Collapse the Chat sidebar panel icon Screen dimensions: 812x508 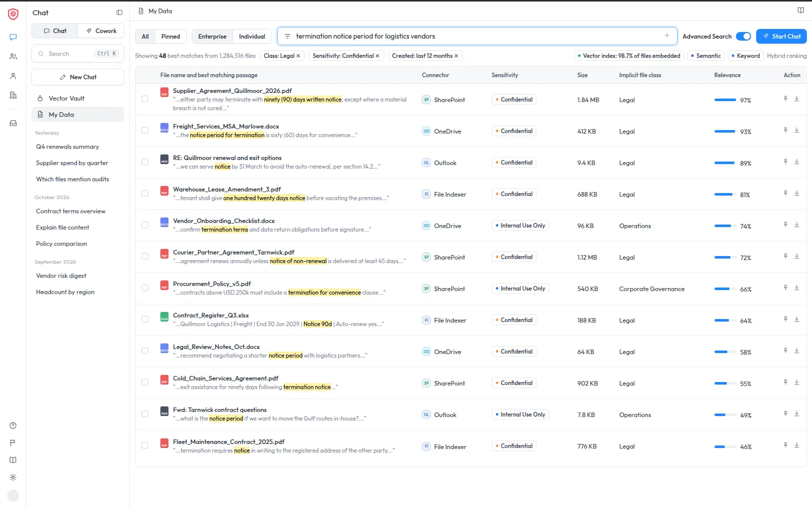[x=119, y=13]
